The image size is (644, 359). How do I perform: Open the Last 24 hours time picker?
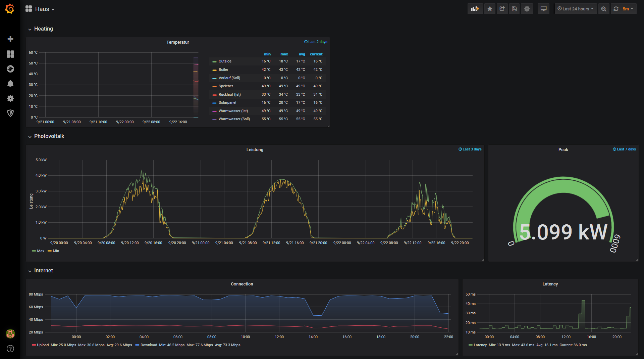point(575,9)
